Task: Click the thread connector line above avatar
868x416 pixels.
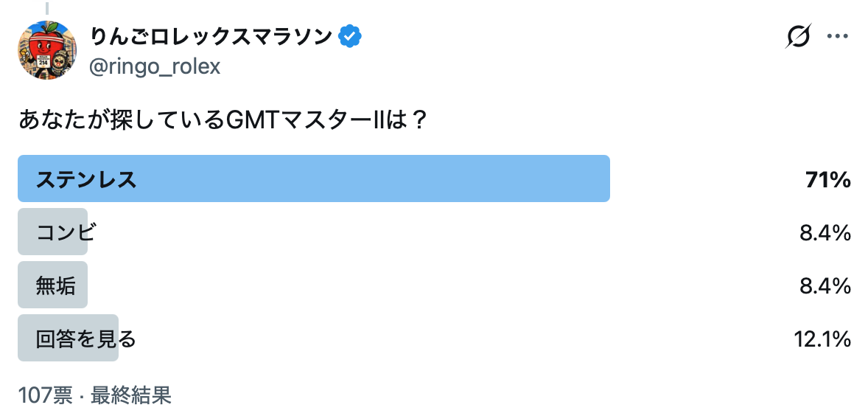Action: (x=47, y=8)
